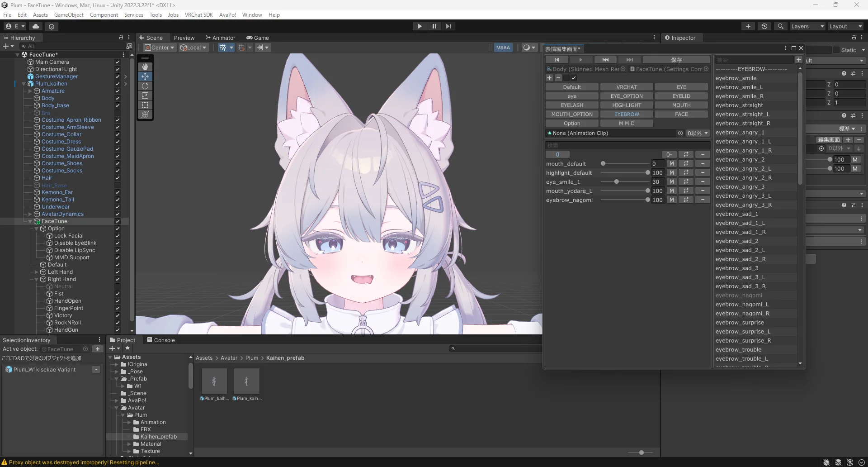Toggle active checkbox for Costume_Dress
This screenshot has width=868, height=467.
click(118, 142)
